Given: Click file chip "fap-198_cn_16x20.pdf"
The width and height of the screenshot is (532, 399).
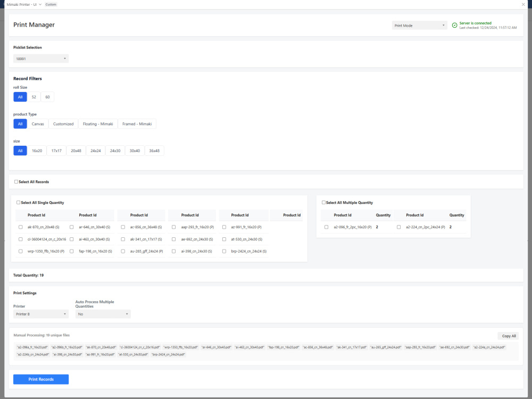Looking at the screenshot, I should 284,347.
